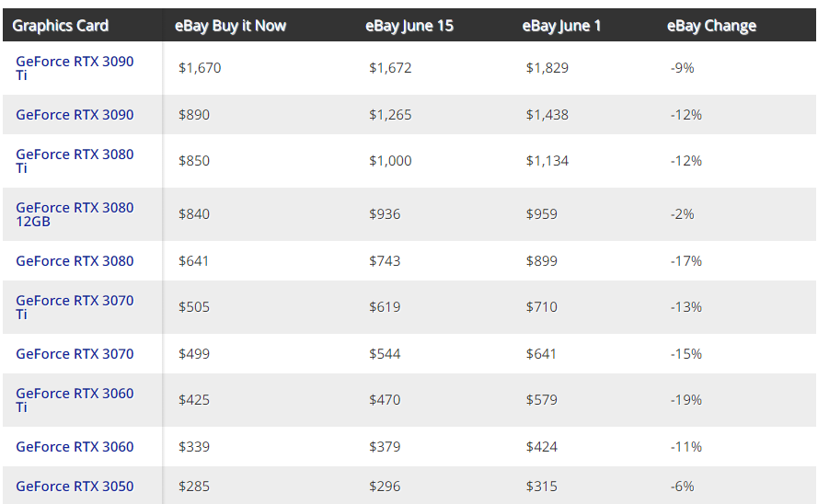Viewport: 818px width, 504px height.
Task: Click the eBay Change column header
Action: click(711, 26)
